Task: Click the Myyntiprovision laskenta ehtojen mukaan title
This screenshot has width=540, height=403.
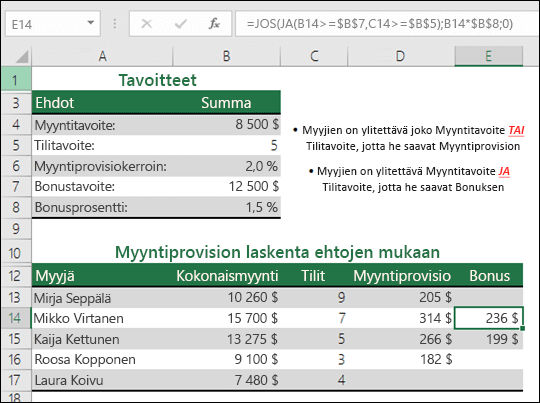Action: click(277, 252)
